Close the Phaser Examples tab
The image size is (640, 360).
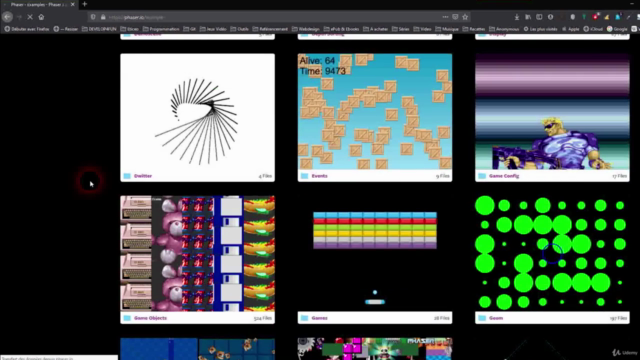(x=73, y=4)
